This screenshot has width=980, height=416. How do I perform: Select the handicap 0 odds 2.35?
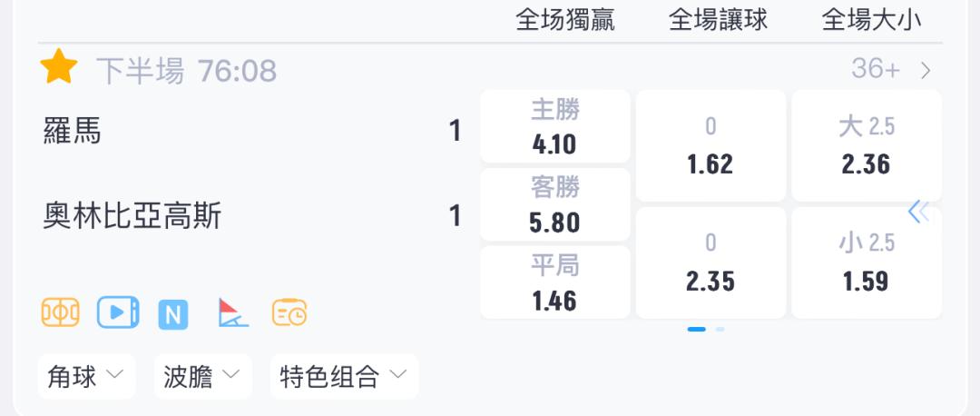click(x=710, y=262)
